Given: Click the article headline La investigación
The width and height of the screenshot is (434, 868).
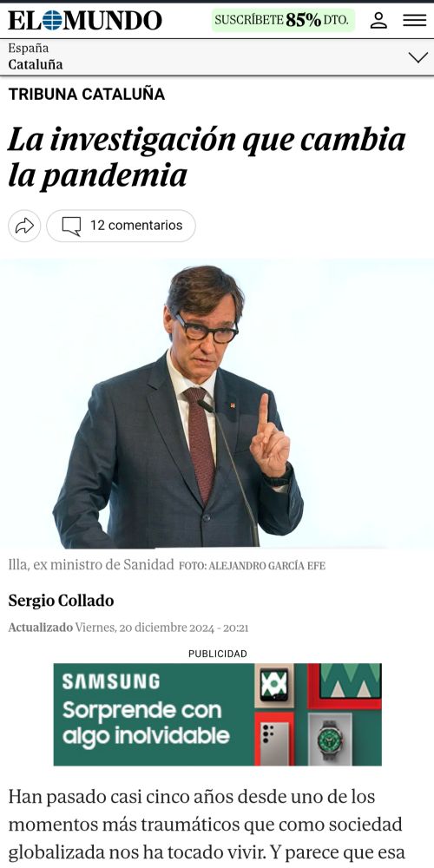Looking at the screenshot, I should (x=207, y=158).
